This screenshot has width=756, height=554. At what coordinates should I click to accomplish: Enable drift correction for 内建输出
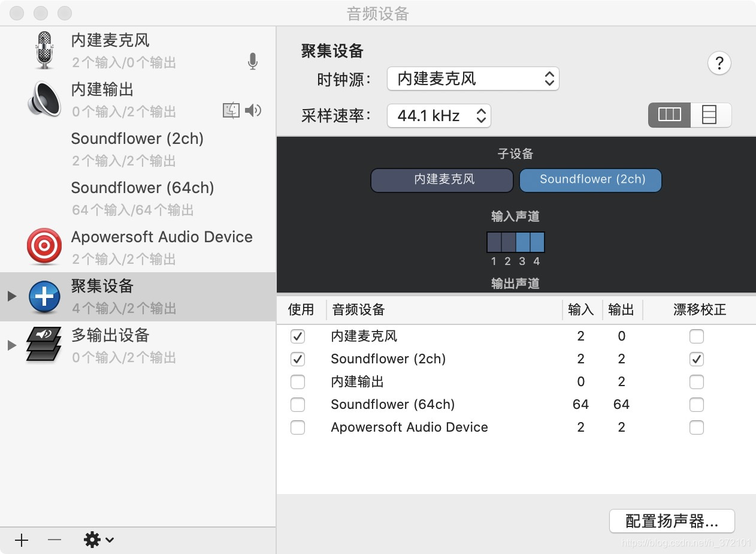tap(696, 382)
